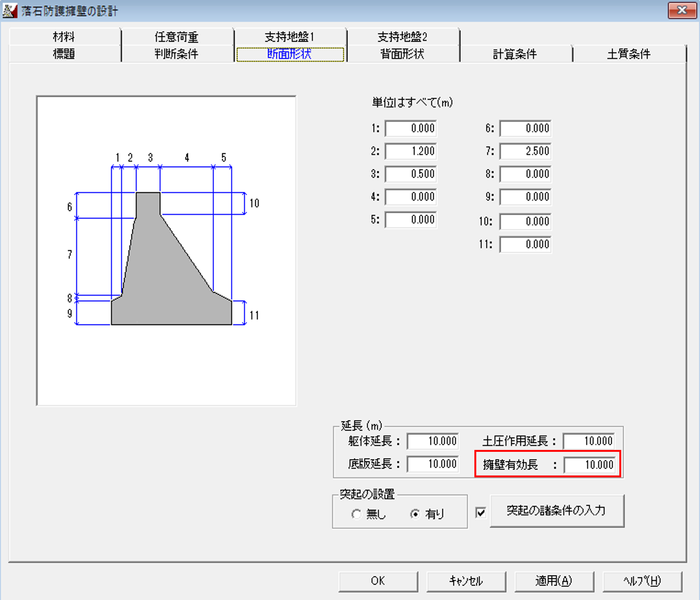700x600 pixels.
Task: Select the 有り radio button
Action: pyautogui.click(x=415, y=514)
